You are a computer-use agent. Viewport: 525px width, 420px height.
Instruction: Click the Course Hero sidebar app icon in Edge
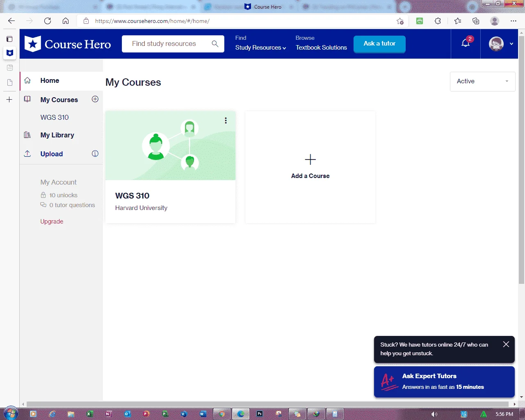[10, 53]
